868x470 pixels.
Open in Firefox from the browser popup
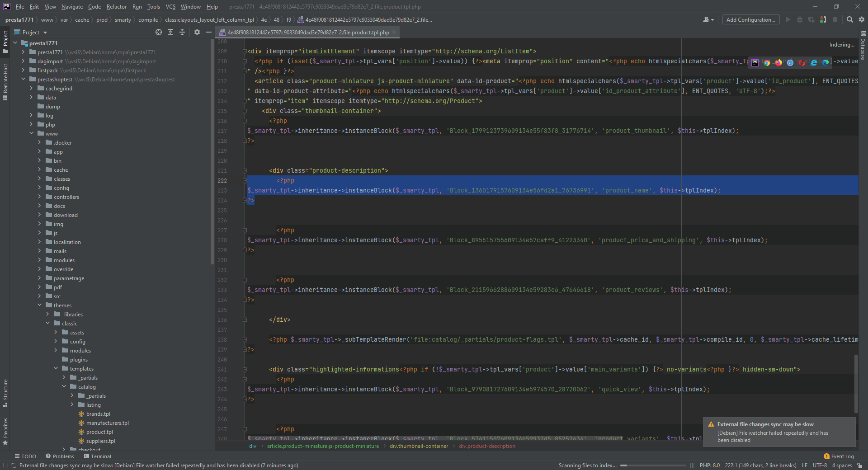pyautogui.click(x=778, y=63)
